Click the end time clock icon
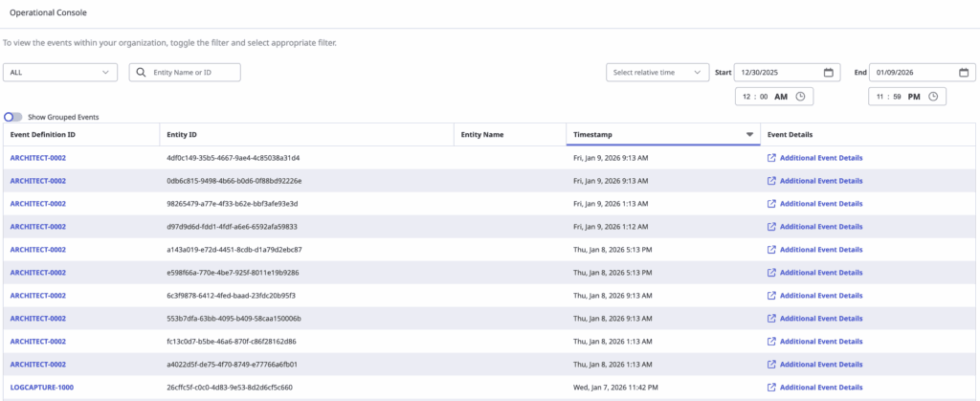Screen dimensions: 980x401 [x=932, y=96]
